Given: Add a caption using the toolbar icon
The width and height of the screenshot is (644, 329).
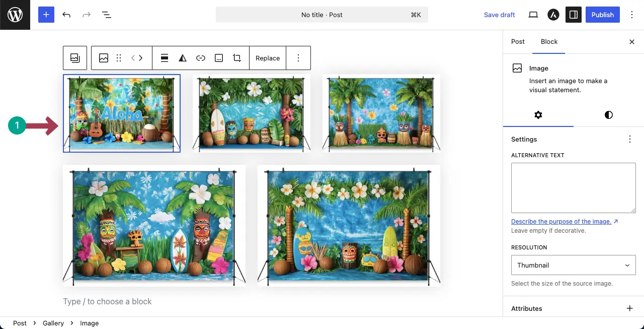Looking at the screenshot, I should (x=218, y=57).
